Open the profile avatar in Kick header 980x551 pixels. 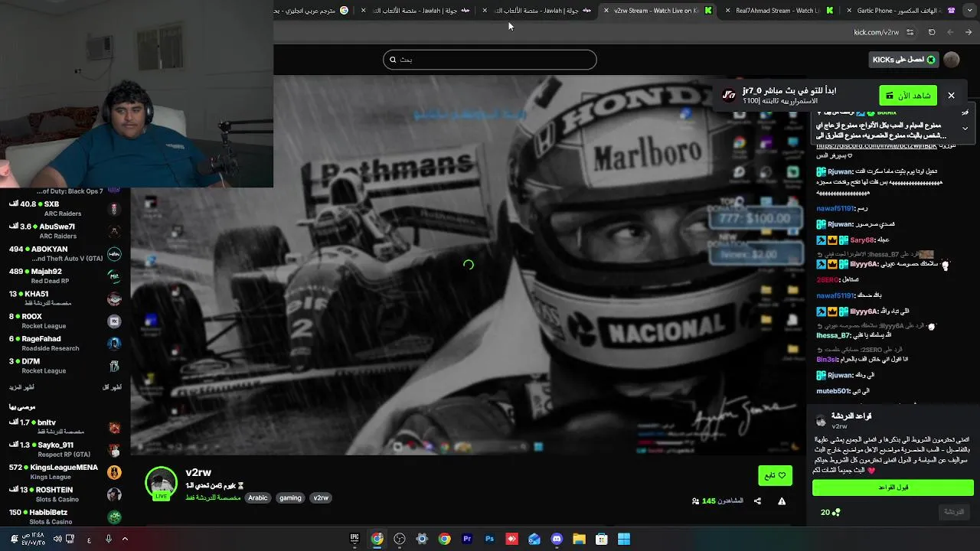coord(952,60)
